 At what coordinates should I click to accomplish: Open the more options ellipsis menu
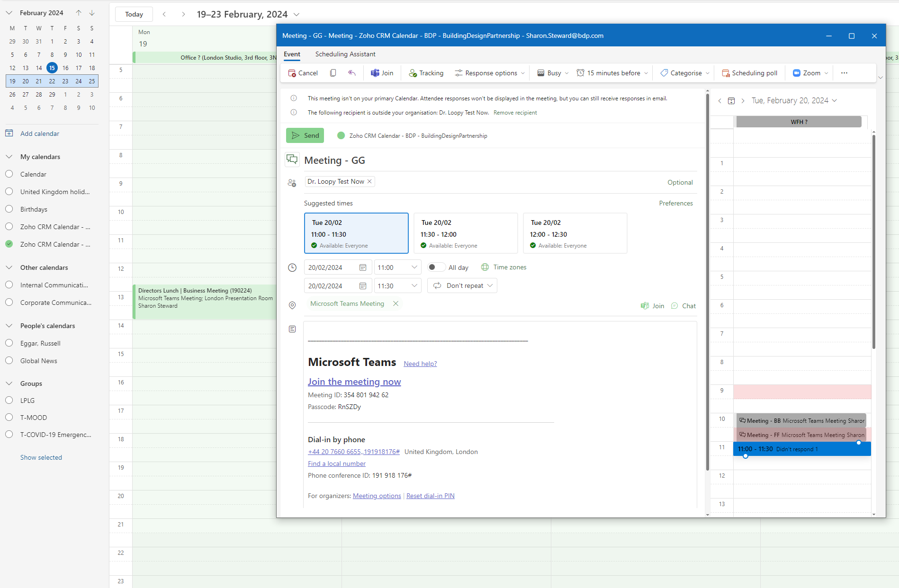(844, 73)
